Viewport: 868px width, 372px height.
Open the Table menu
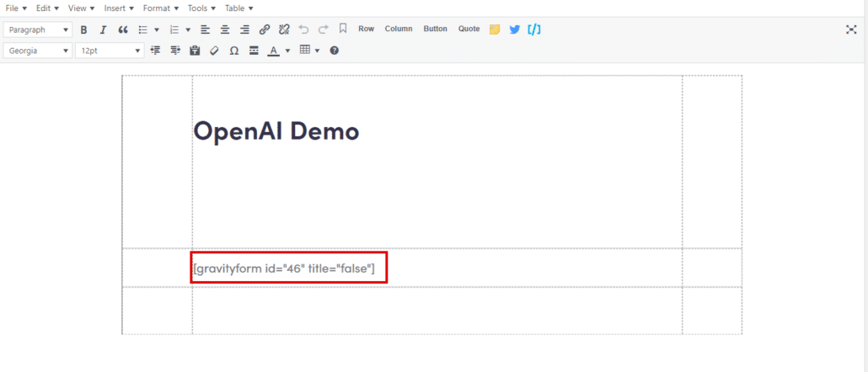239,8
